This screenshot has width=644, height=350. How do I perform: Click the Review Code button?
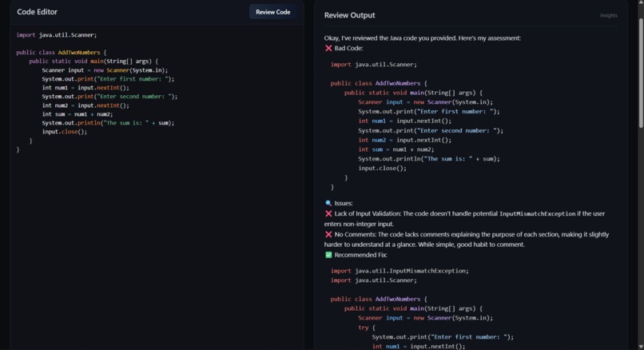click(272, 12)
